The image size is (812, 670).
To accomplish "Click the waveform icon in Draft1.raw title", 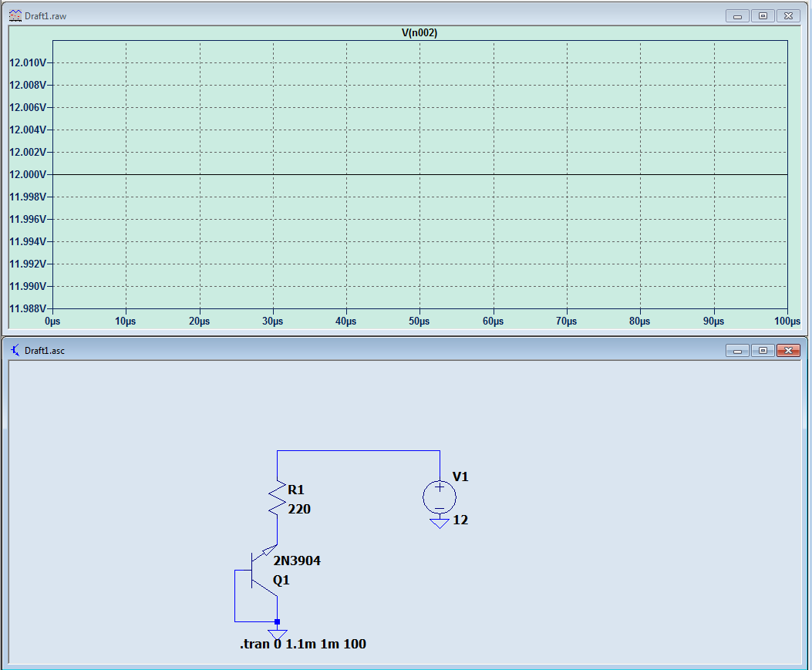I will click(x=15, y=16).
